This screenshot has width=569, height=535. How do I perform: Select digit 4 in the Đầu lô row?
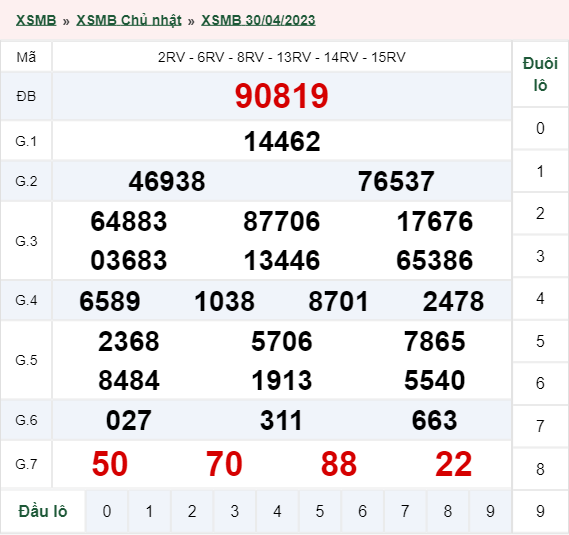(277, 511)
